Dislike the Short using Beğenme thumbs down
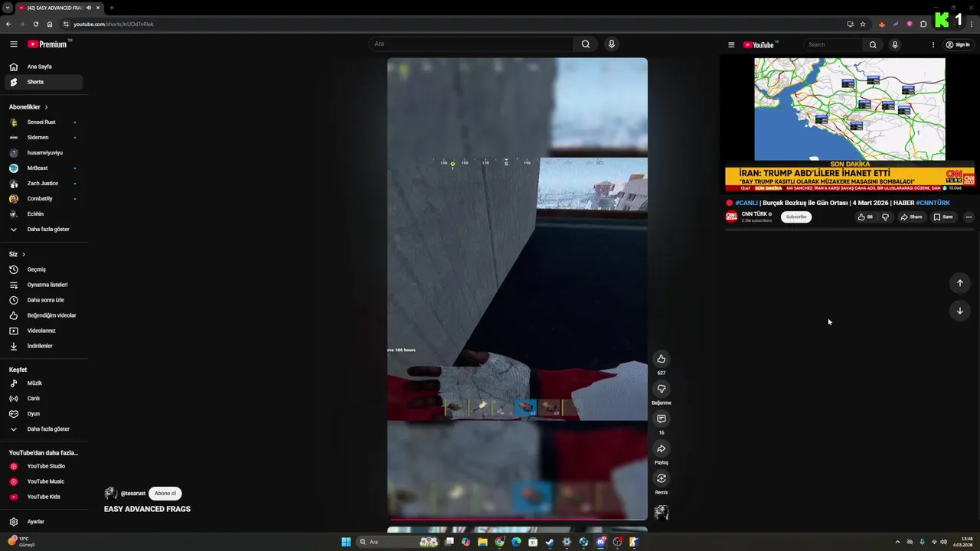Viewport: 980px width, 551px height. pyautogui.click(x=661, y=389)
